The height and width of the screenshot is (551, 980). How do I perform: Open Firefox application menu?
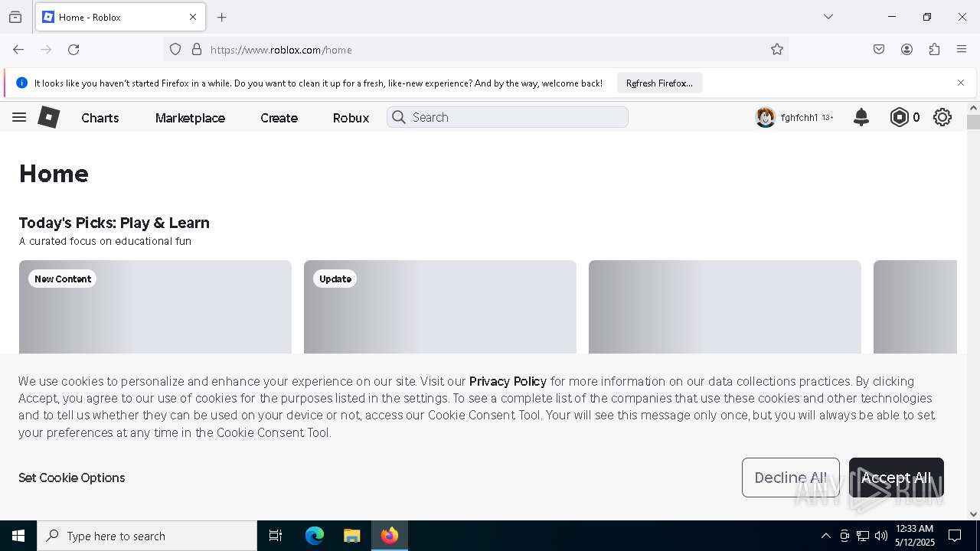962,50
